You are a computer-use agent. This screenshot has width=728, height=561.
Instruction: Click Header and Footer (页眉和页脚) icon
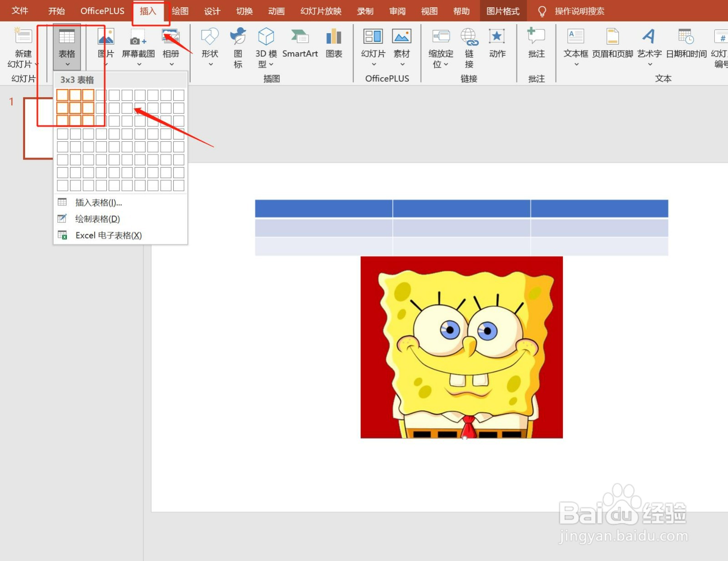click(x=612, y=36)
